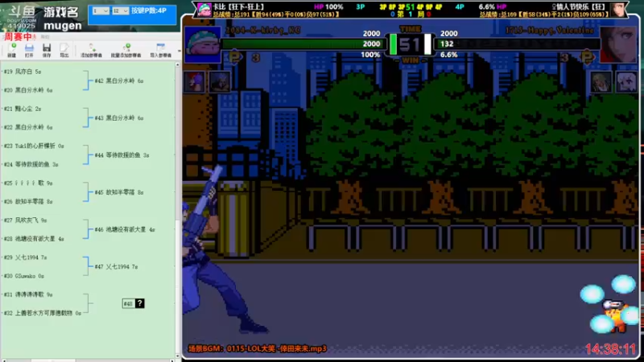644x362 pixels.
Task: Click the streamer avatar at top-left of overlay
Action: (204, 9)
